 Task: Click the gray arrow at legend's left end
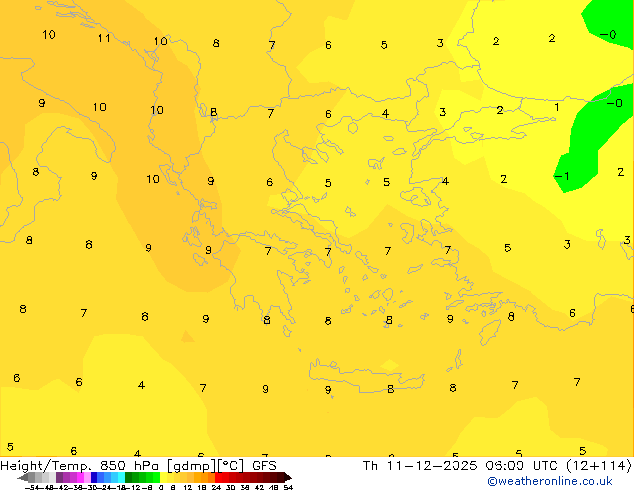click(x=22, y=478)
